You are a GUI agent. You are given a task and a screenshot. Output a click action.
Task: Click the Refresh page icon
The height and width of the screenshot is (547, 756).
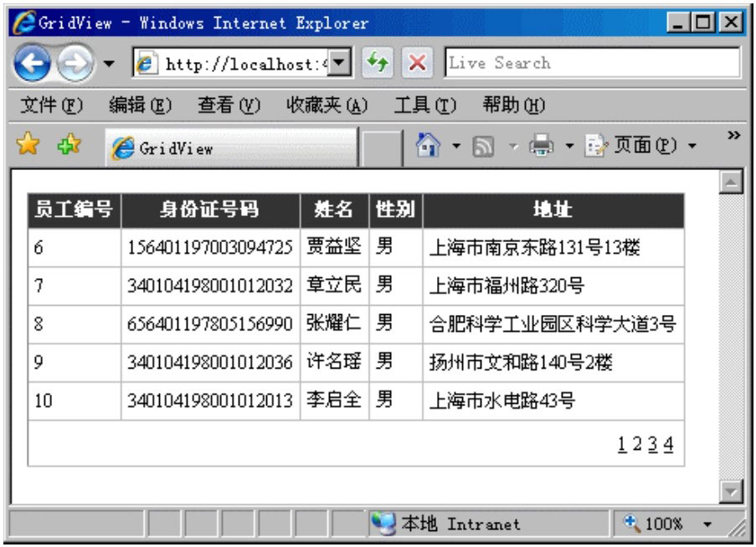[378, 62]
